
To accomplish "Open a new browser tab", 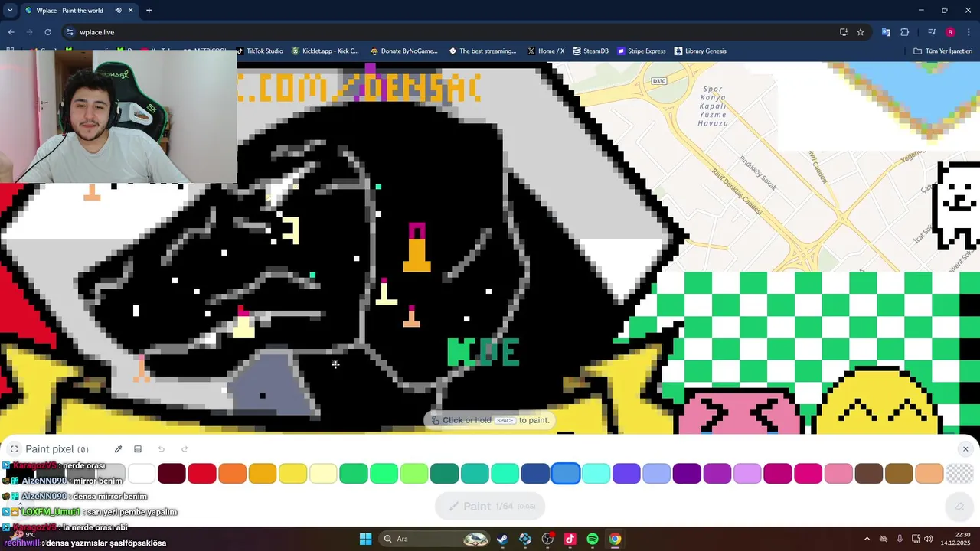I will pyautogui.click(x=149, y=10).
